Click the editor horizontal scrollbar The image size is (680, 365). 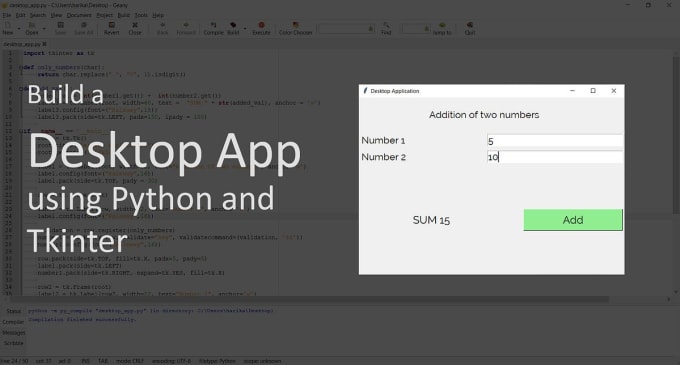point(310,300)
